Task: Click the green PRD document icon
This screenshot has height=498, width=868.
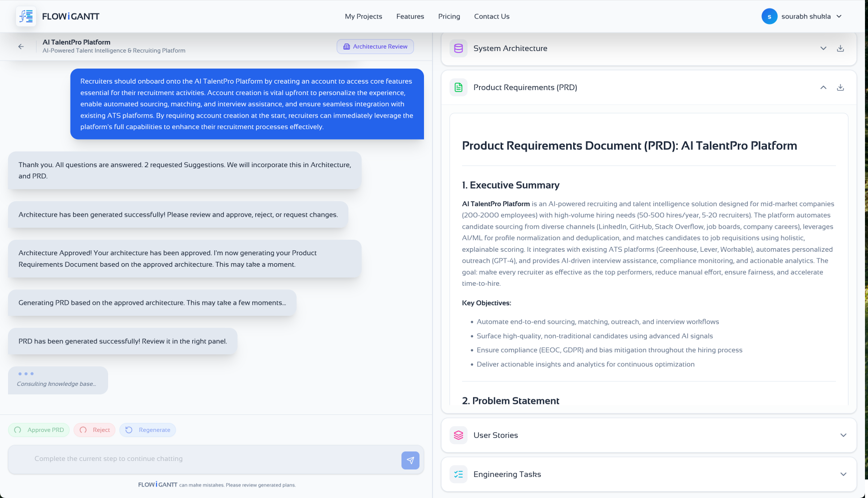Action: pyautogui.click(x=458, y=88)
